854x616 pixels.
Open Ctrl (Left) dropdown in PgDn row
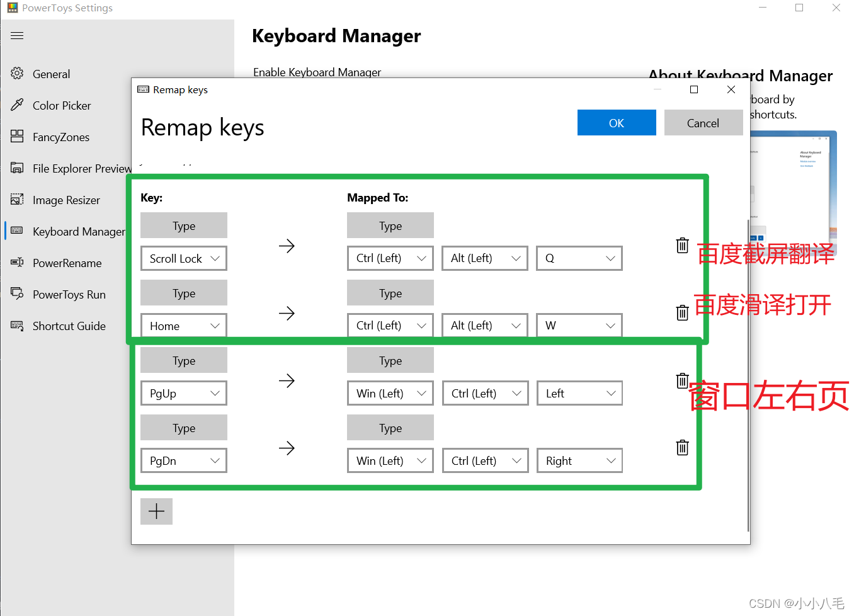(x=486, y=460)
